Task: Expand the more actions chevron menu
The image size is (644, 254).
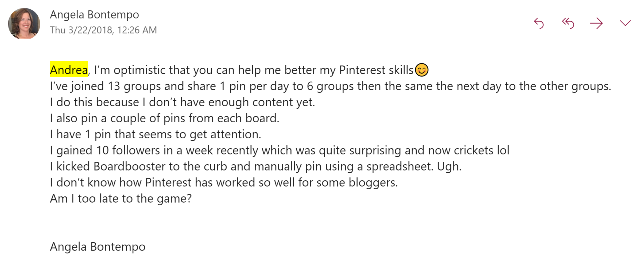Action: coord(625,23)
